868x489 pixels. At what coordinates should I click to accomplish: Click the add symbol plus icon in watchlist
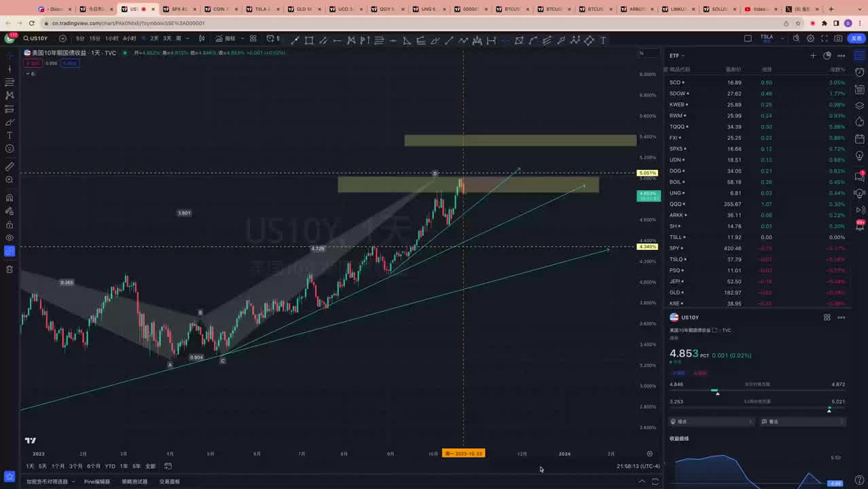[813, 56]
